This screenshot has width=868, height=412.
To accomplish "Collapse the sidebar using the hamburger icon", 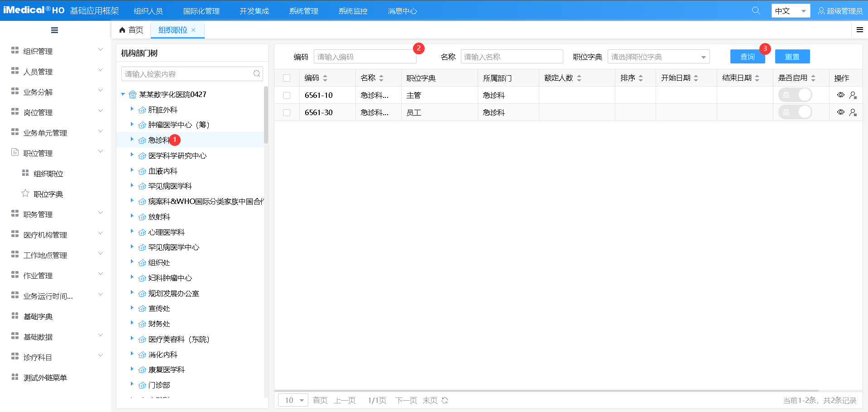I will pos(54,30).
